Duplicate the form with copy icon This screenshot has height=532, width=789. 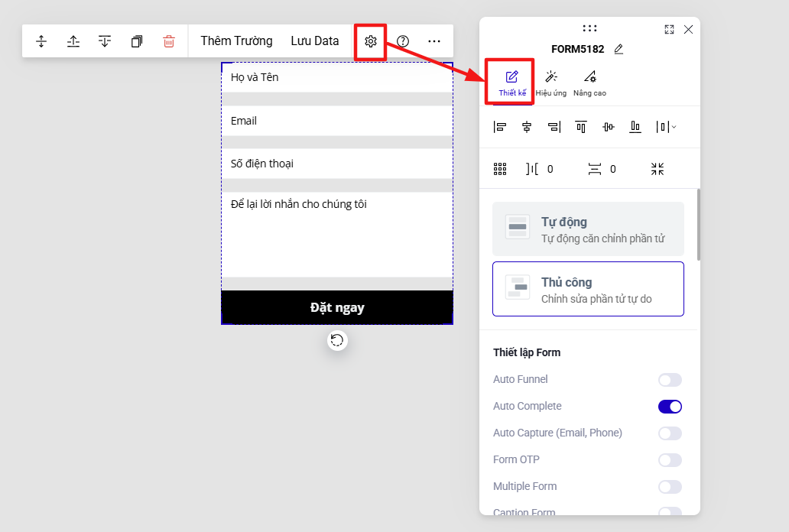coord(137,41)
